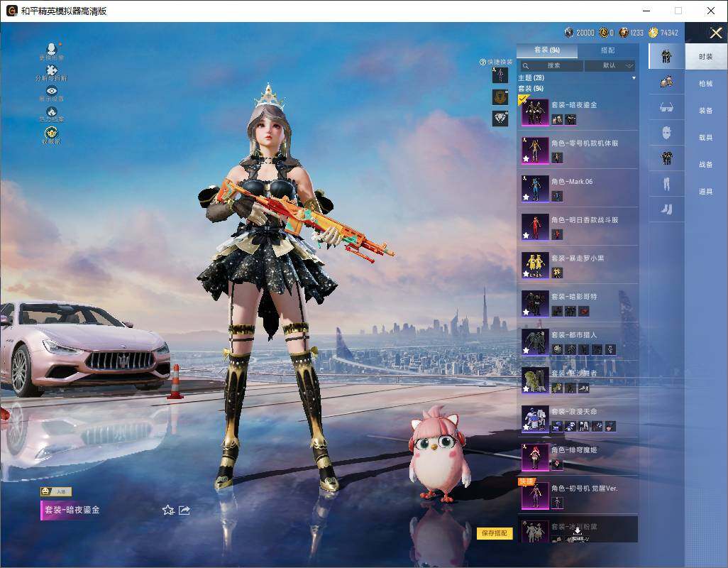Select the 角色-零号机款机体服 outfit
Image resolution: width=728 pixels, height=568 pixels.
click(x=578, y=151)
